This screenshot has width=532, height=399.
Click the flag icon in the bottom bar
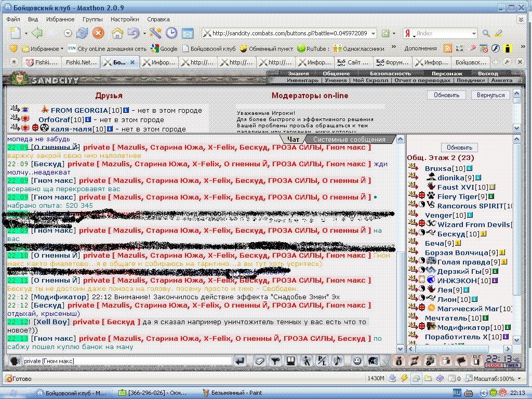coord(461,361)
